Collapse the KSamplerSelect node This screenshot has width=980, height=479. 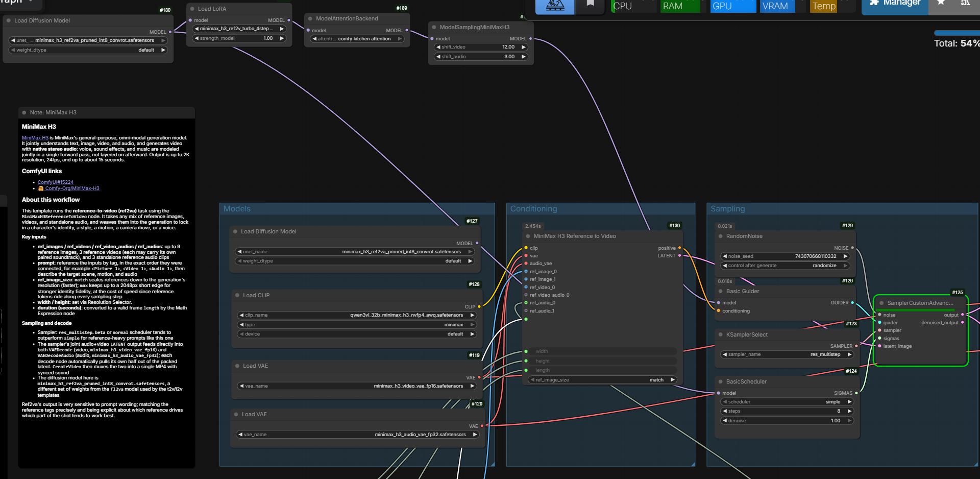tap(720, 334)
